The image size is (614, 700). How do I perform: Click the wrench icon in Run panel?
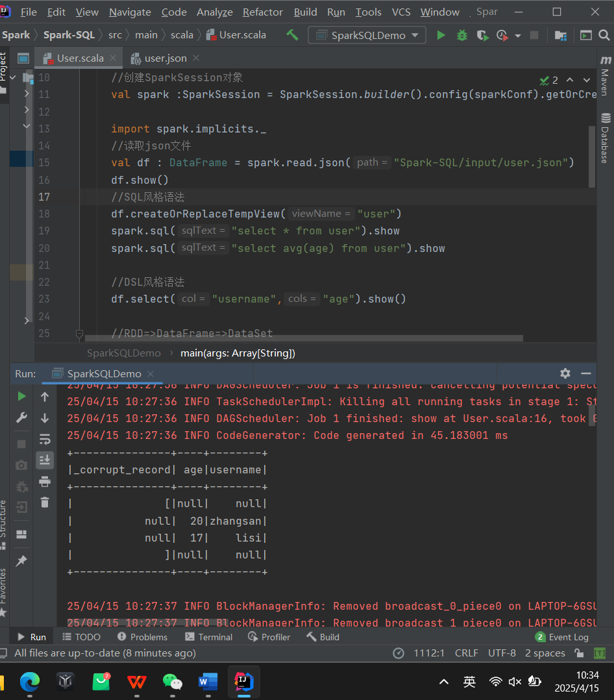pos(21,418)
